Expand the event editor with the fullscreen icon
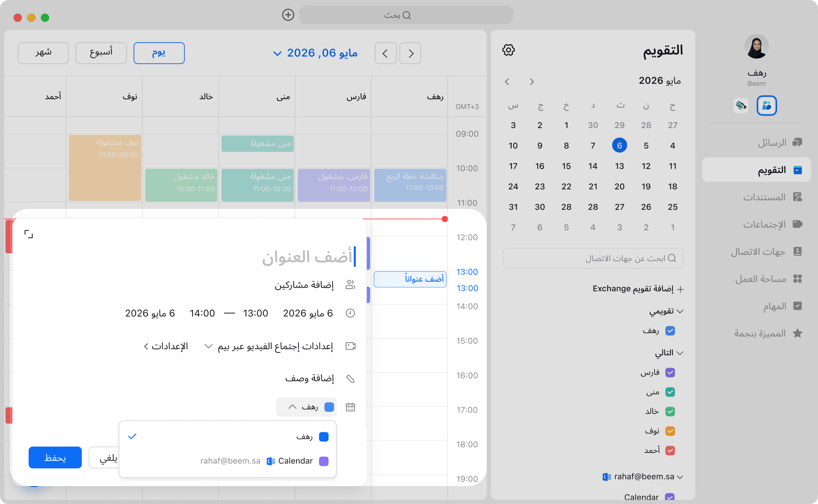 click(x=29, y=234)
